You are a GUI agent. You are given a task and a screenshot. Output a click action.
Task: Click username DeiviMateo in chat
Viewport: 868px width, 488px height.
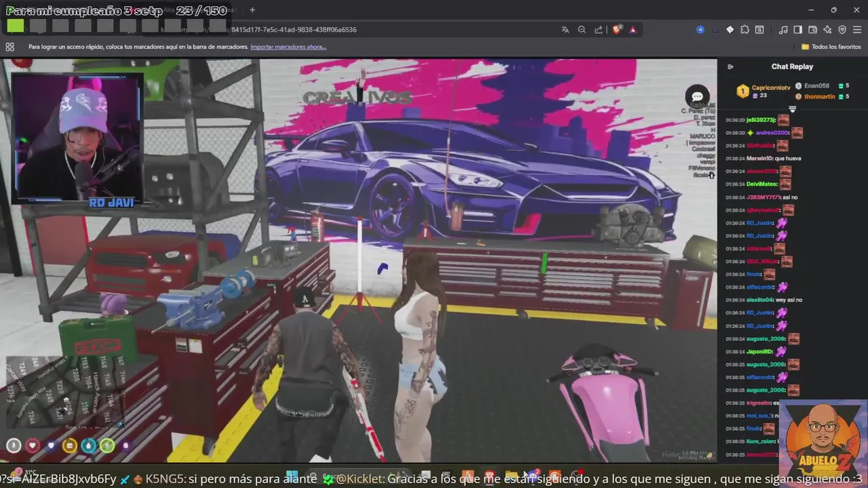tap(761, 184)
